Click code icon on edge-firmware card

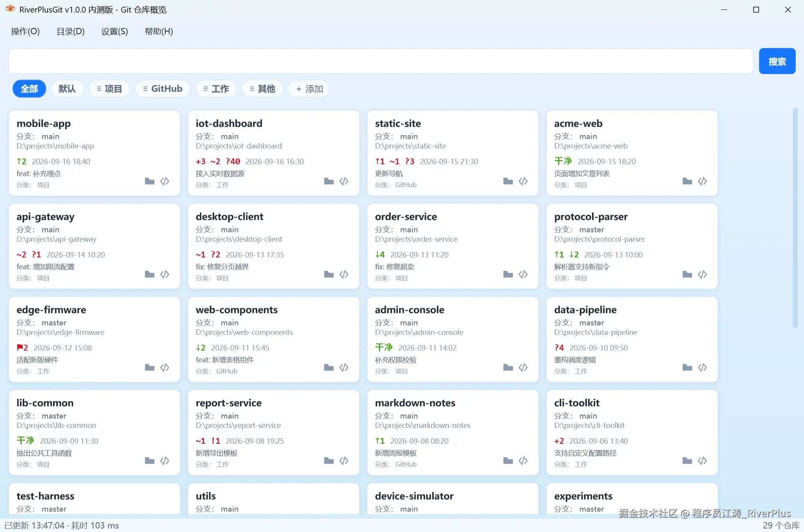coord(165,367)
